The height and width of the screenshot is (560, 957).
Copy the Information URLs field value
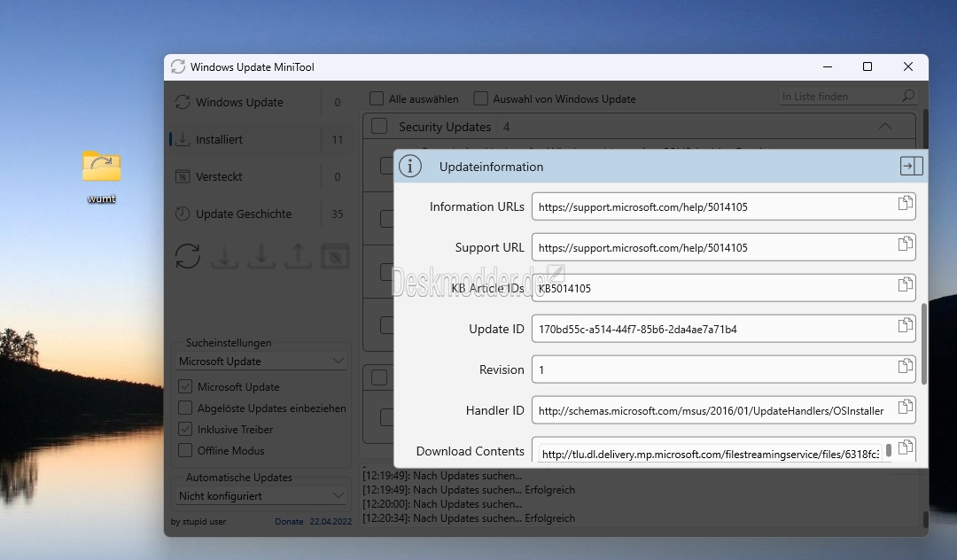coord(905,203)
